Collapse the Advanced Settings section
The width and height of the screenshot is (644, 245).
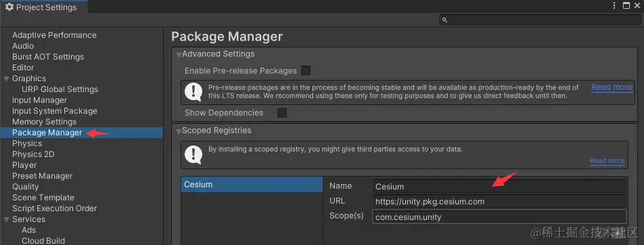tap(179, 55)
